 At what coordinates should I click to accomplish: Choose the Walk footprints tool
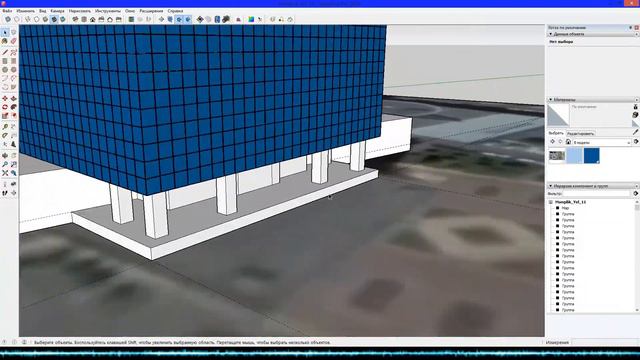(5, 193)
